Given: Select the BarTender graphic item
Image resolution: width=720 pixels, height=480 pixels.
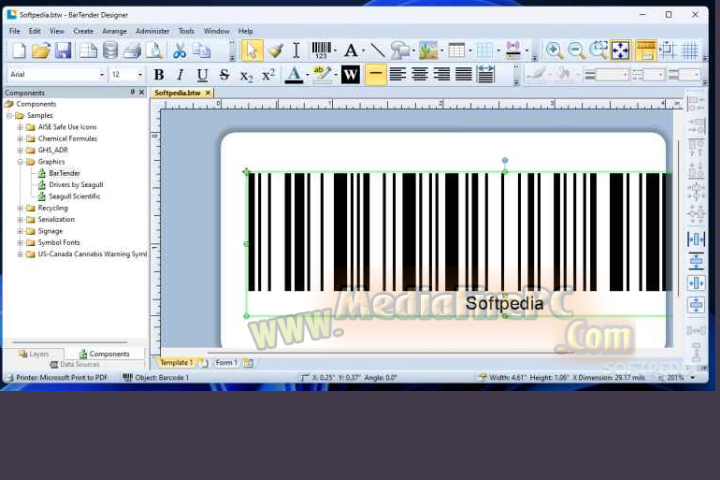Looking at the screenshot, I should [64, 173].
